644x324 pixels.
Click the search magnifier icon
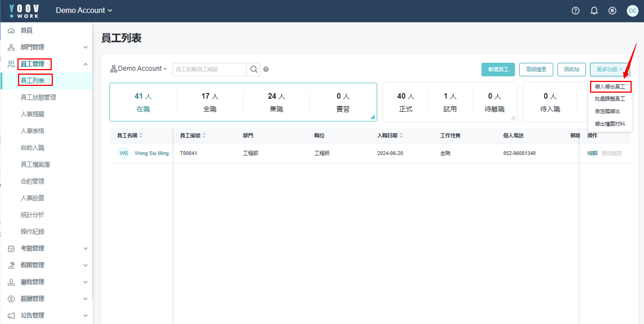pyautogui.click(x=253, y=70)
